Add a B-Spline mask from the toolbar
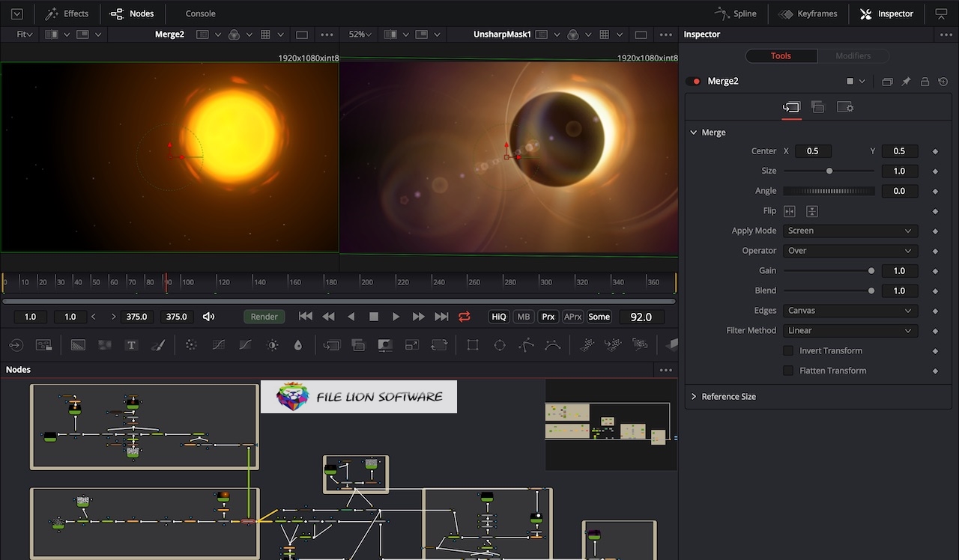Image resolution: width=959 pixels, height=560 pixels. tap(553, 345)
